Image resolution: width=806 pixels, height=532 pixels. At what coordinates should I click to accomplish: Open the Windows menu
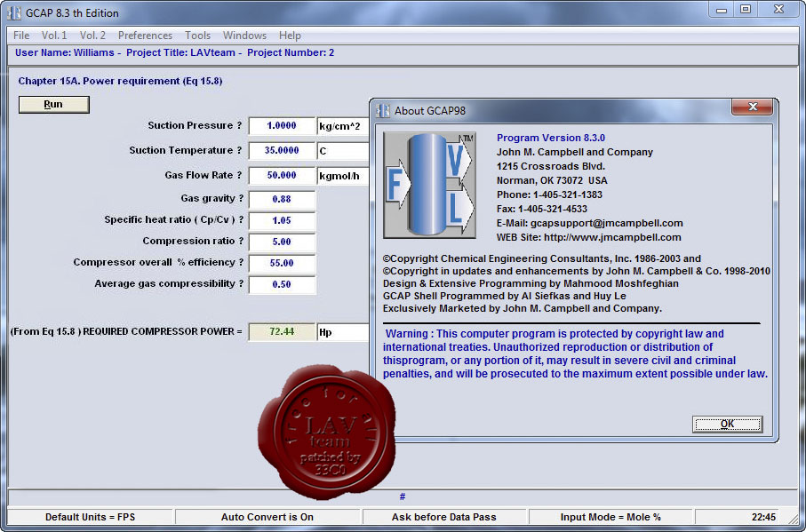(x=244, y=36)
